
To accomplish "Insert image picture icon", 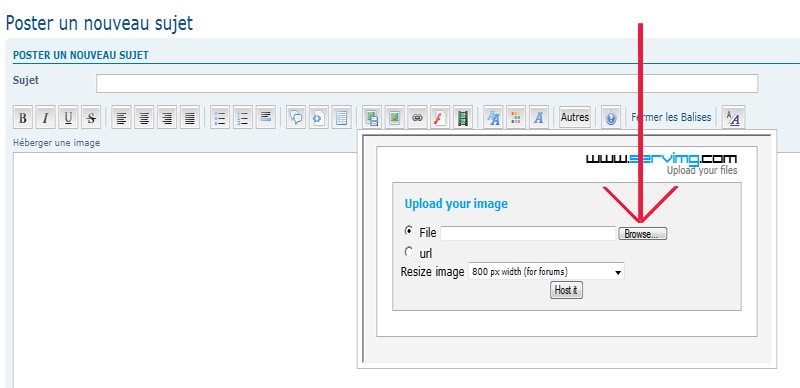I will (x=395, y=118).
